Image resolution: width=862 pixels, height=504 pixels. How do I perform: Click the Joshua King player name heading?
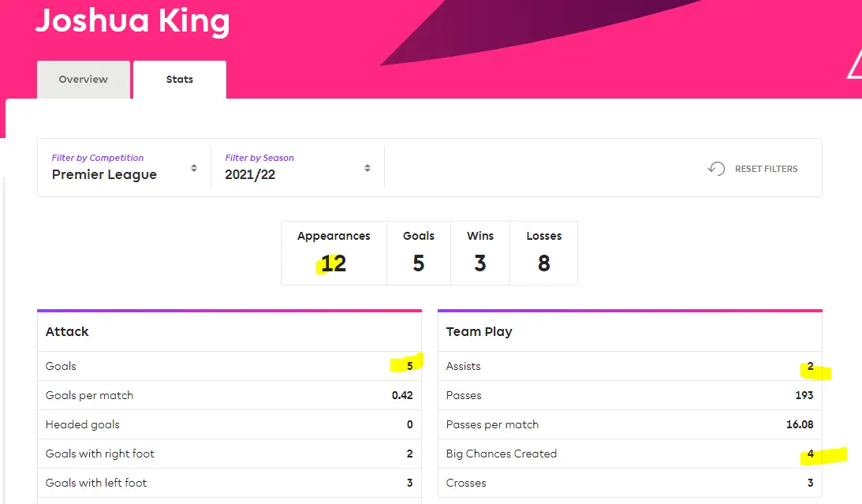coord(132,21)
